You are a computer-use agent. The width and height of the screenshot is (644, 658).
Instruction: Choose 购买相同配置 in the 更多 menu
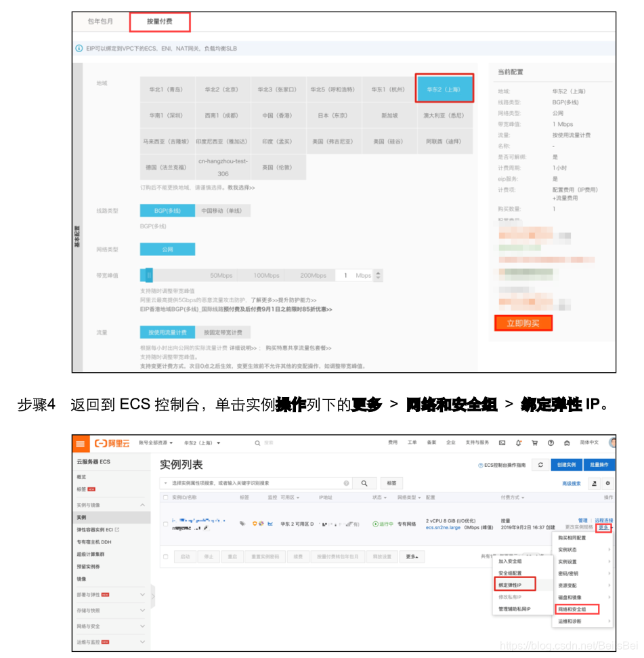click(572, 537)
